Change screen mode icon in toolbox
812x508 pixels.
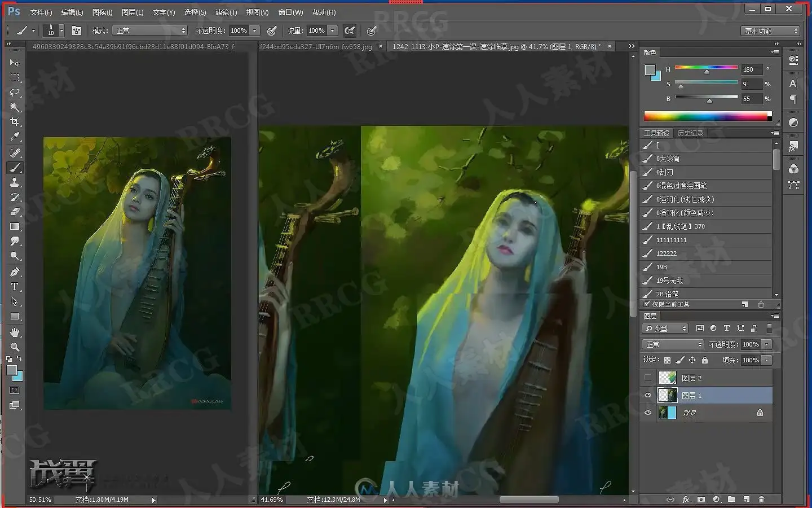[15, 405]
